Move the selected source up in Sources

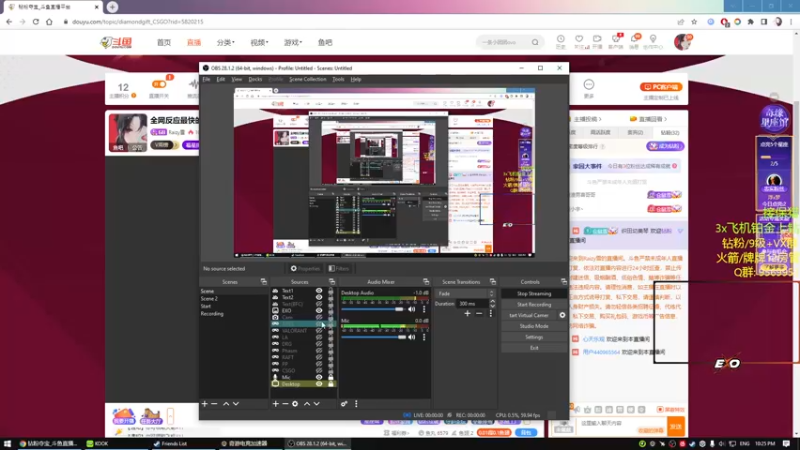[x=307, y=404]
